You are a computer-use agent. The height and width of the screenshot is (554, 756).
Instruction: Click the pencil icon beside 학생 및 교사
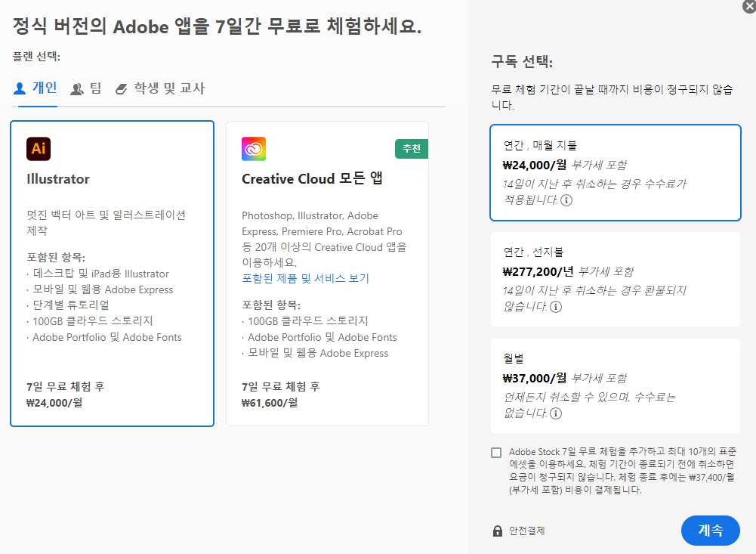click(x=121, y=88)
